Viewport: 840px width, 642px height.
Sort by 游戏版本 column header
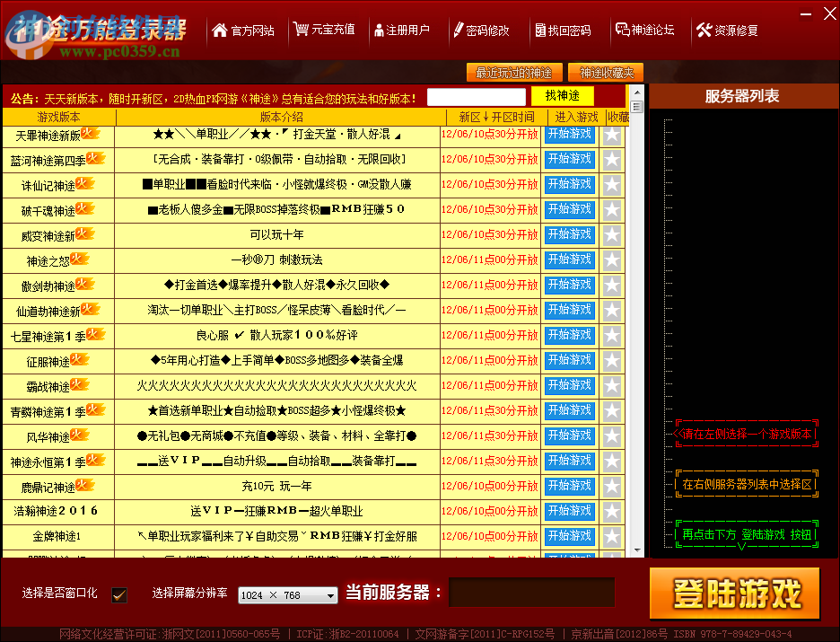(59, 117)
